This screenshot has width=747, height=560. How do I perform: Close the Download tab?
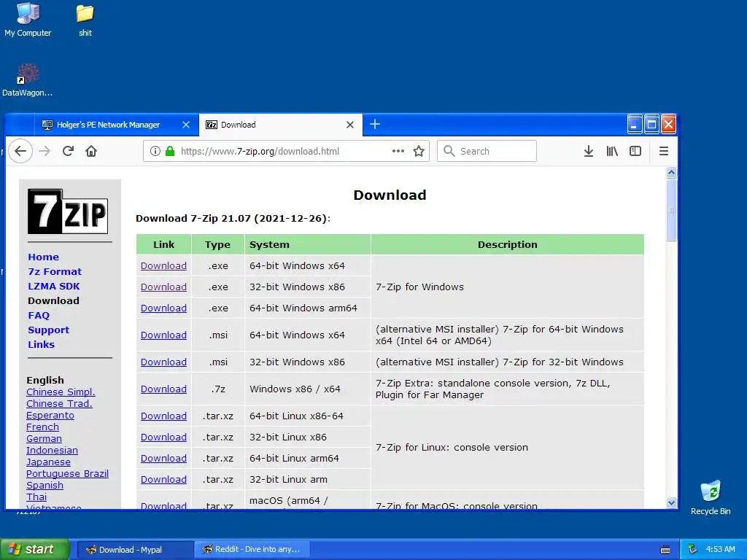(x=349, y=125)
